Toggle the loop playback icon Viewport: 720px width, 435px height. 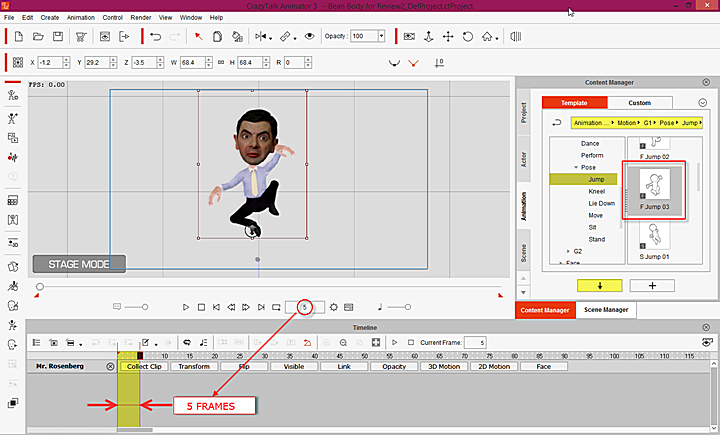[x=276, y=307]
